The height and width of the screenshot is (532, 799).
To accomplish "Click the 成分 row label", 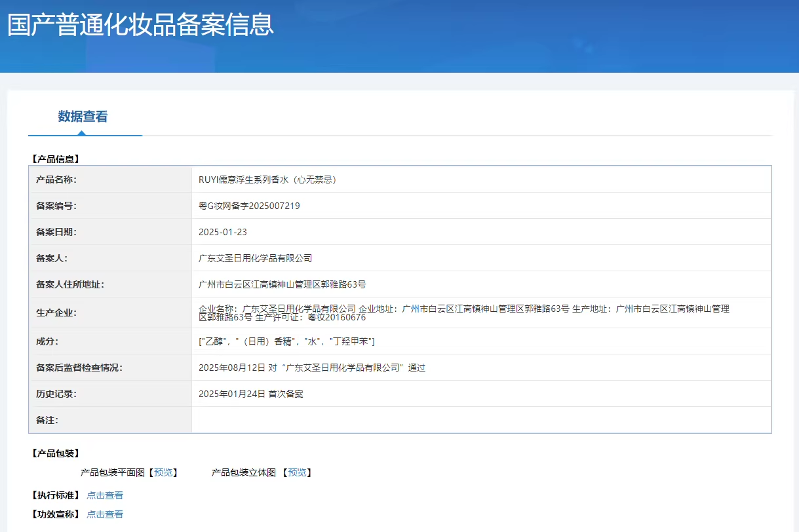I will pos(47,341).
